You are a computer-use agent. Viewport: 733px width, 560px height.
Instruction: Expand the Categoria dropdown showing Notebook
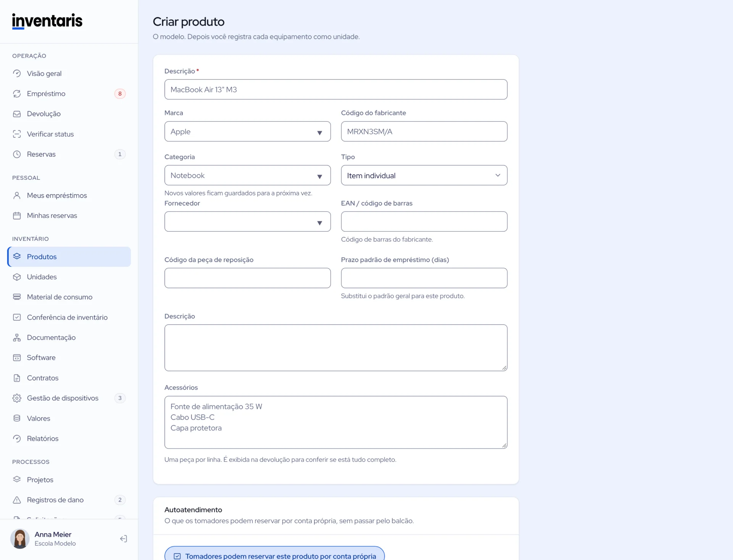pyautogui.click(x=247, y=175)
